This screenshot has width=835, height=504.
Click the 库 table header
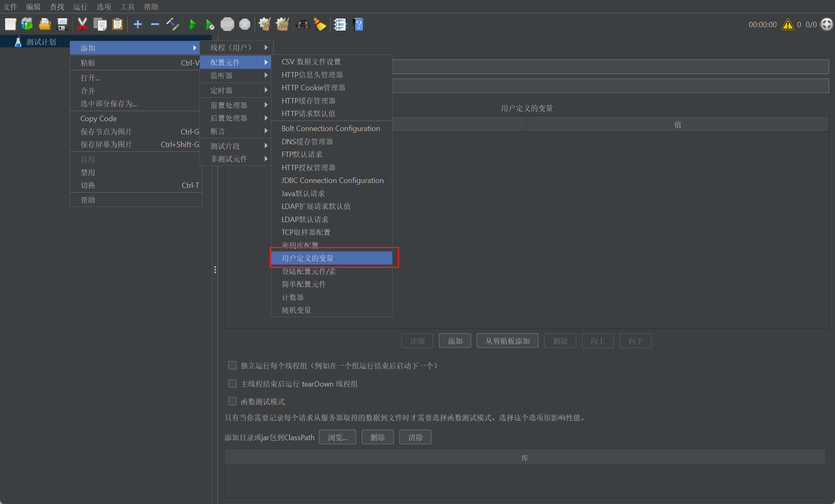[x=525, y=458]
